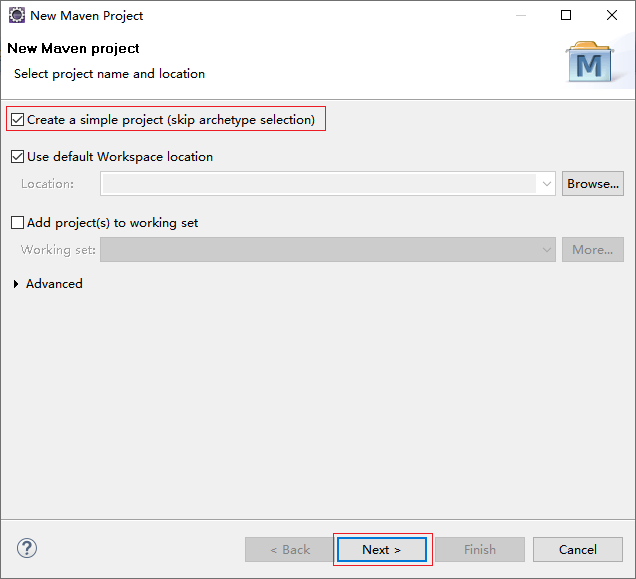Image resolution: width=636 pixels, height=579 pixels.
Task: Click the Cancel button
Action: pyautogui.click(x=578, y=550)
